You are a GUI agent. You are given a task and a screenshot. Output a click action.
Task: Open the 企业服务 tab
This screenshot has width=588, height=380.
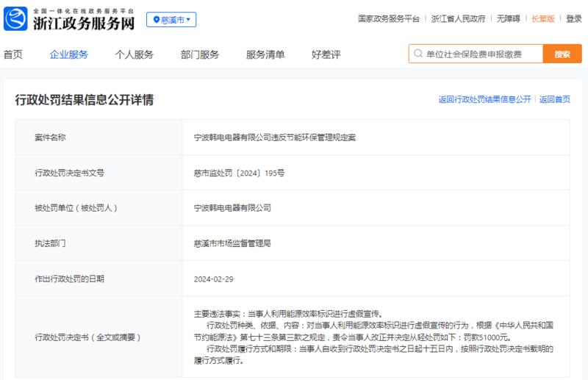pyautogui.click(x=68, y=54)
